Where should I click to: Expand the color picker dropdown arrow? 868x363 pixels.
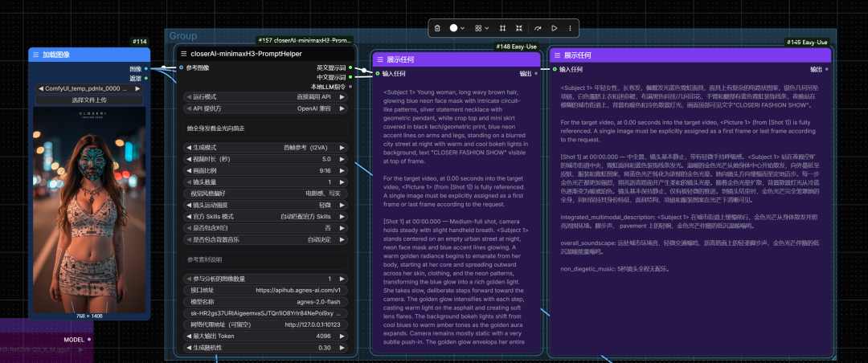tap(463, 28)
